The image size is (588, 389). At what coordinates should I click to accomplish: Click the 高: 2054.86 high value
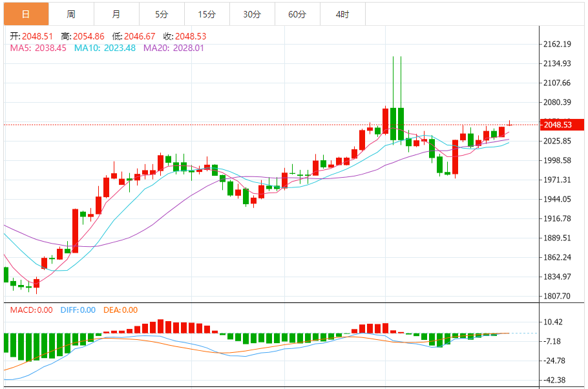click(83, 36)
